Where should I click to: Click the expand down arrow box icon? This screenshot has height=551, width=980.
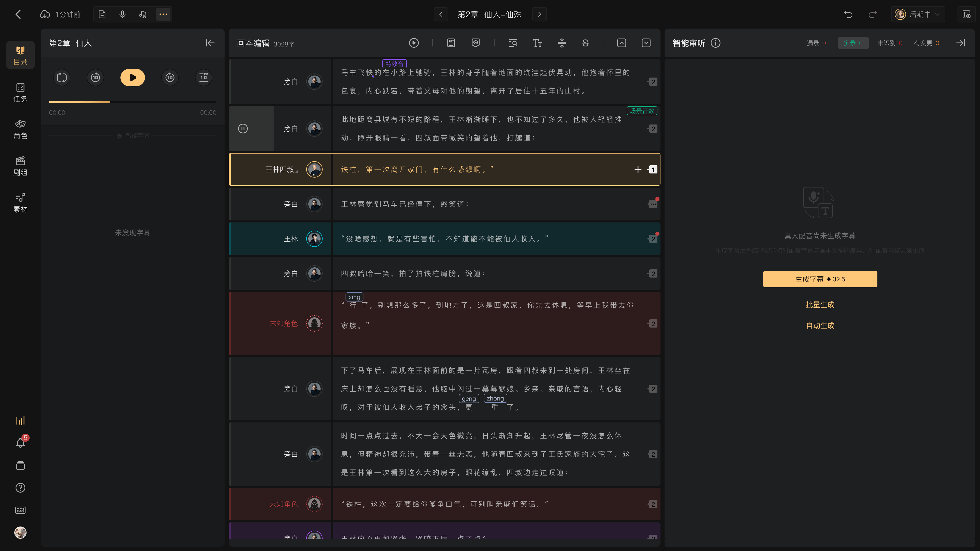coord(646,43)
